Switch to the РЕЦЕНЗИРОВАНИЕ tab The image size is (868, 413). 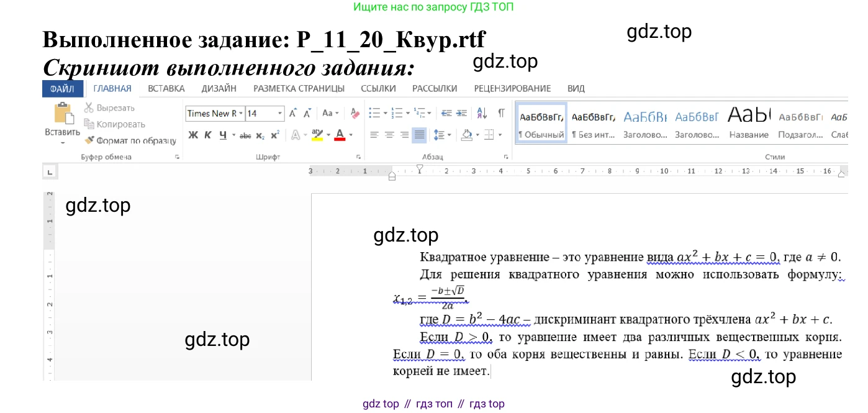pyautogui.click(x=512, y=89)
